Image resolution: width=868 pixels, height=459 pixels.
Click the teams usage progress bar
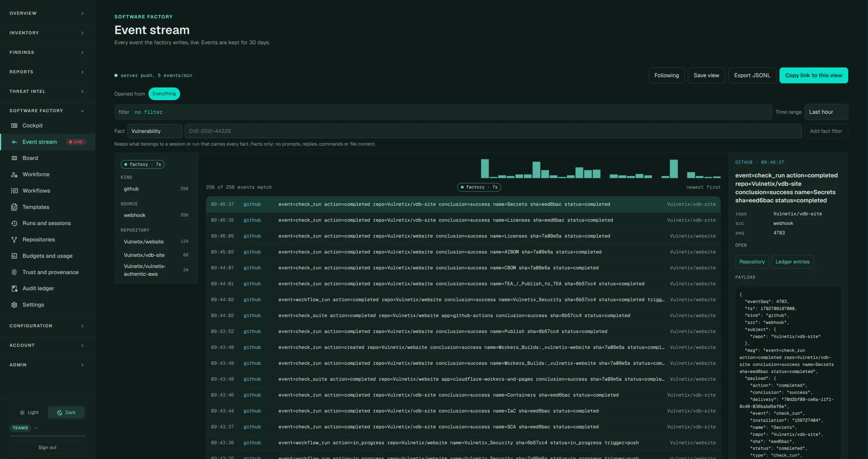coord(47,436)
